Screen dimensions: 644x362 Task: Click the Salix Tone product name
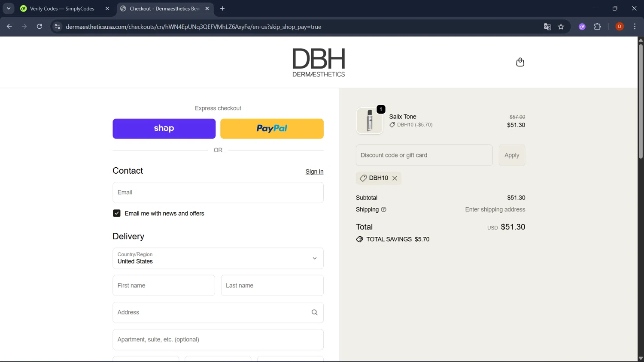(x=403, y=117)
